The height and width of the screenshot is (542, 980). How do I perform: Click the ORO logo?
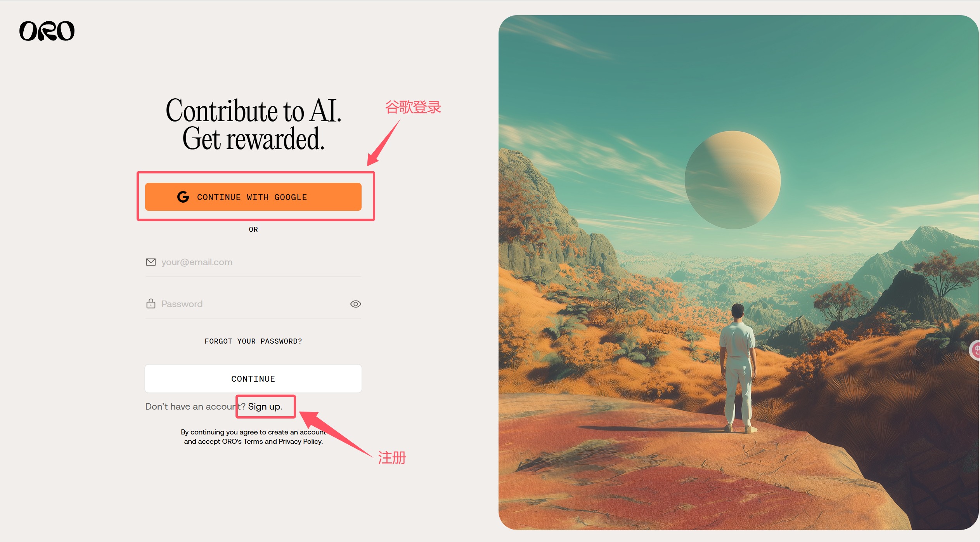[47, 31]
